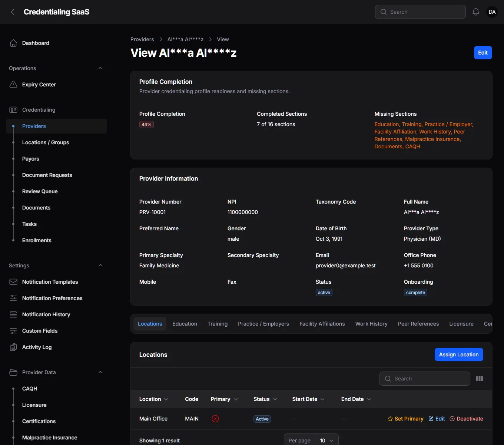This screenshot has width=504, height=445.
Task: Sort table by Status column
Action: point(265,399)
